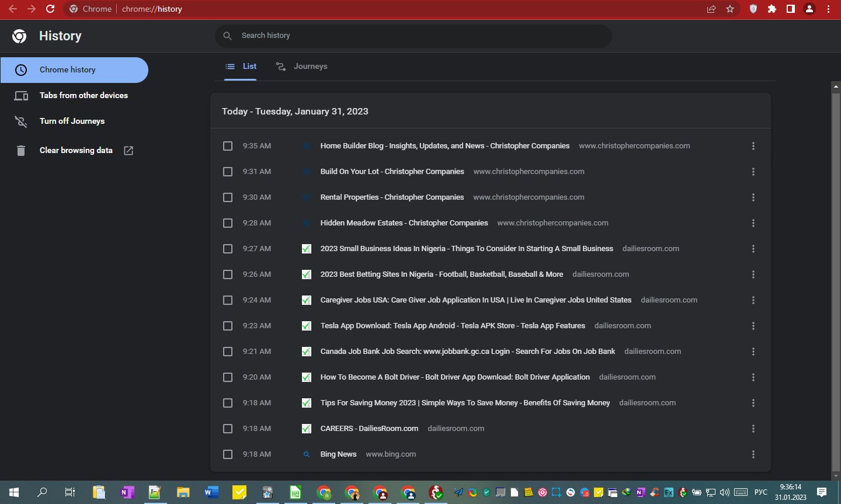
Task: Open File Explorer from the taskbar
Action: [x=183, y=492]
